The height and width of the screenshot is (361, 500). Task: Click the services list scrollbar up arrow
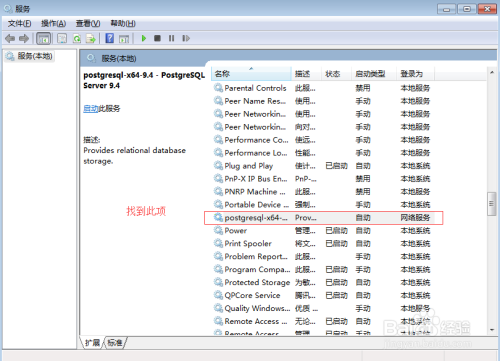tap(492, 72)
